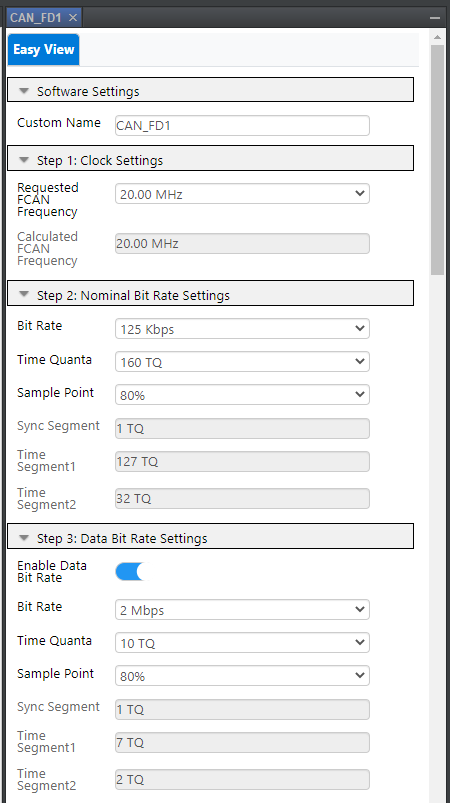Switch to the CAN_FD1 document tab
The width and height of the screenshot is (450, 803).
point(35,17)
